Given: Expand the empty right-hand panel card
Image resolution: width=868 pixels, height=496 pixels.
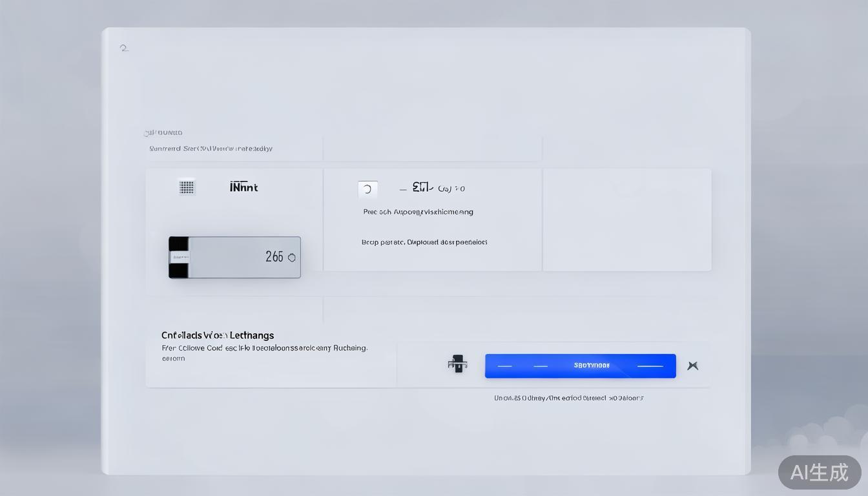Looking at the screenshot, I should [x=626, y=220].
